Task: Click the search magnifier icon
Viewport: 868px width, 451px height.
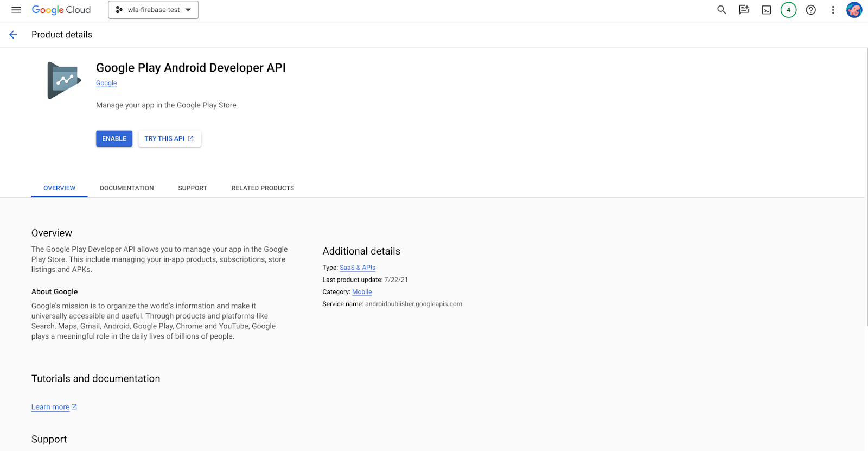Action: pyautogui.click(x=722, y=10)
